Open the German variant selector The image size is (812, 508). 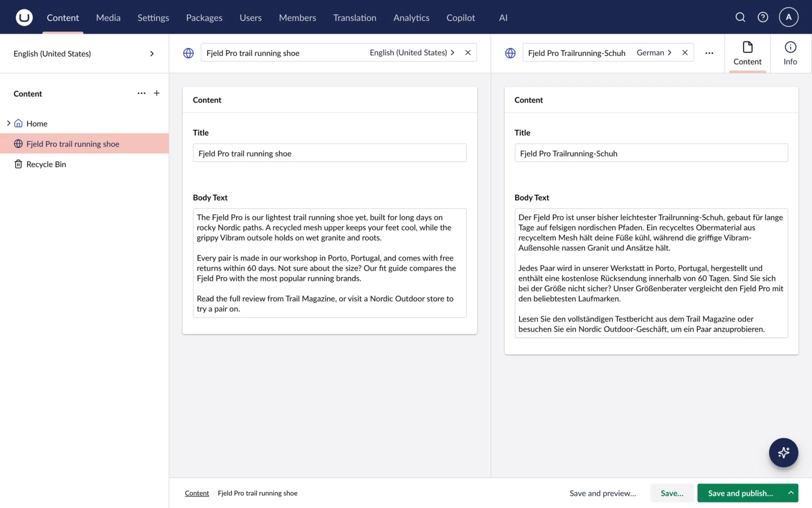(654, 52)
